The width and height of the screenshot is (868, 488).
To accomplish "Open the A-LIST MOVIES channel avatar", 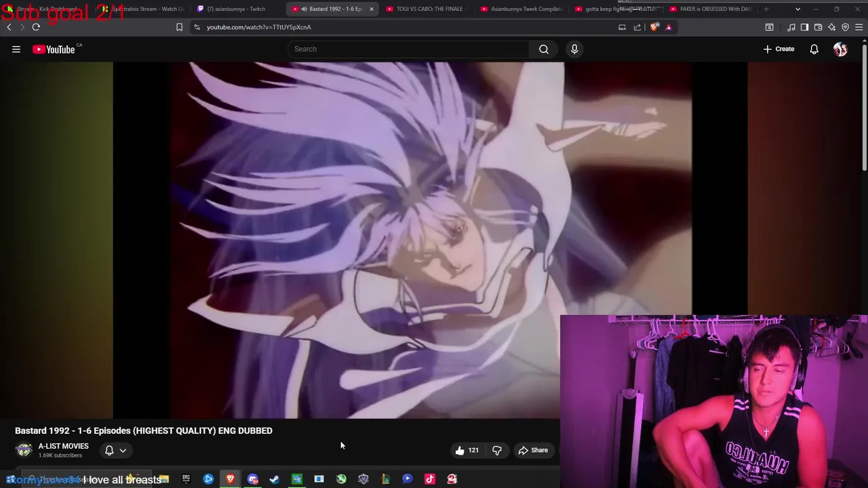I will [x=24, y=450].
